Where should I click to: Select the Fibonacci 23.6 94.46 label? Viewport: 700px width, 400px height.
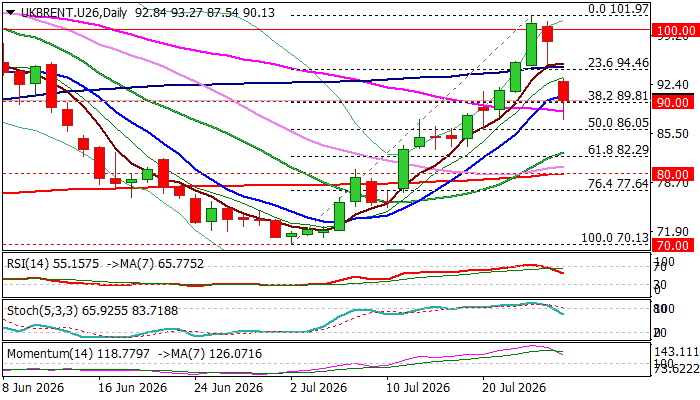click(x=618, y=63)
